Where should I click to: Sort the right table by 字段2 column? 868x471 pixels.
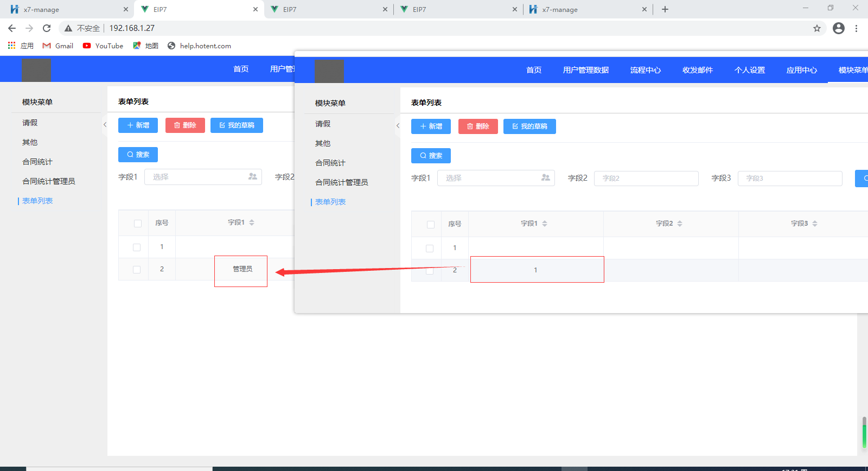pos(680,224)
